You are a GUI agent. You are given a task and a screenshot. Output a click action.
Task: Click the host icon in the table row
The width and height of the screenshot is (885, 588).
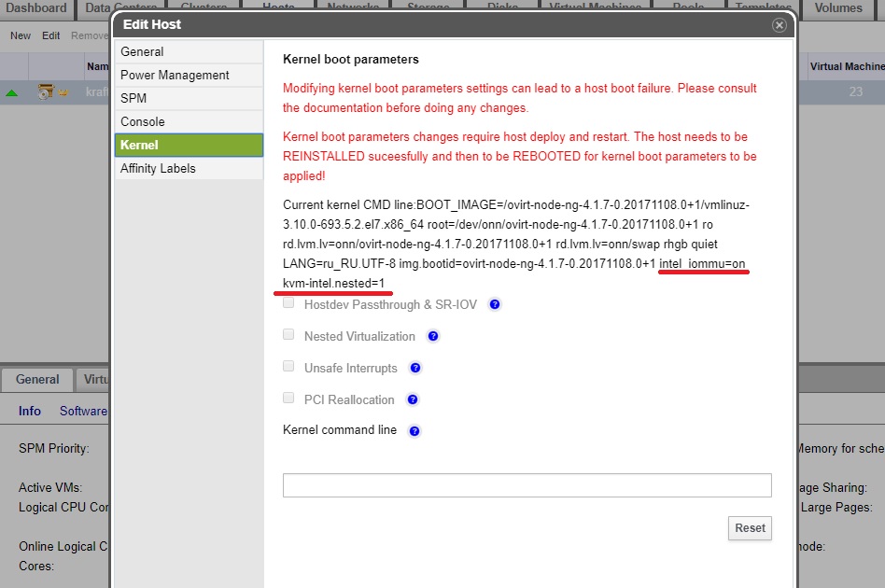(46, 92)
